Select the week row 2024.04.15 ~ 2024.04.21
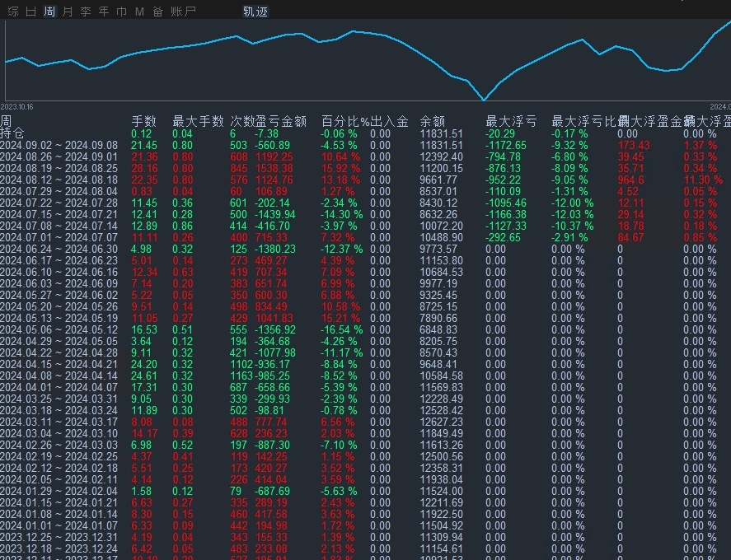This screenshot has width=731, height=560. pyautogui.click(x=366, y=364)
